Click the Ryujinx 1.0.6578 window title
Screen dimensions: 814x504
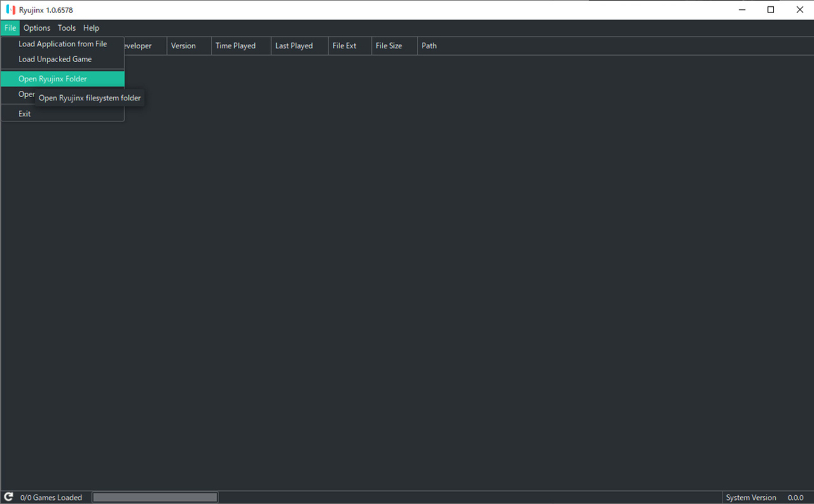(46, 10)
